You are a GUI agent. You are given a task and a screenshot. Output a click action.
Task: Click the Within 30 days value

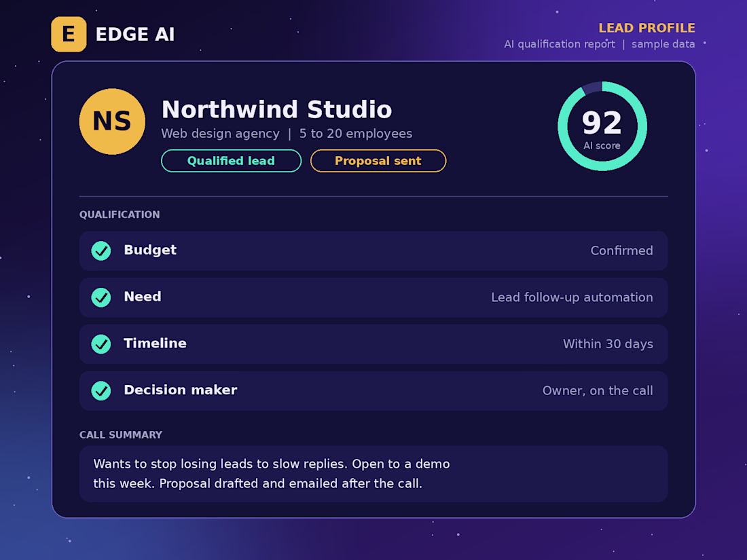pos(608,344)
